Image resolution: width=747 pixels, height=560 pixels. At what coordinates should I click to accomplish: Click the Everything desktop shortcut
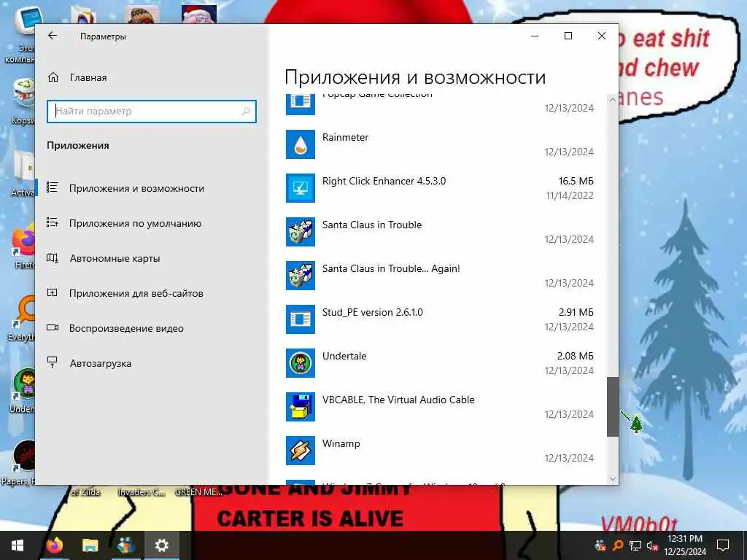click(23, 318)
